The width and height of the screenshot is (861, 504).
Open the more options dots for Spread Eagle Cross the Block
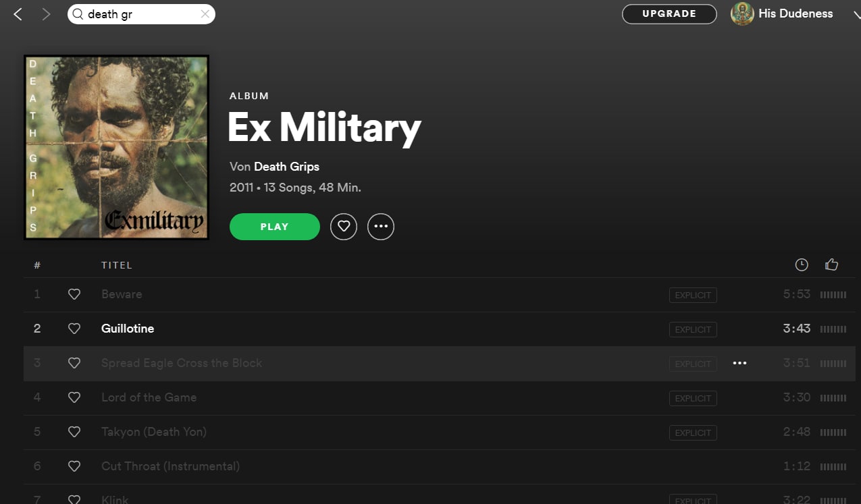pyautogui.click(x=740, y=363)
